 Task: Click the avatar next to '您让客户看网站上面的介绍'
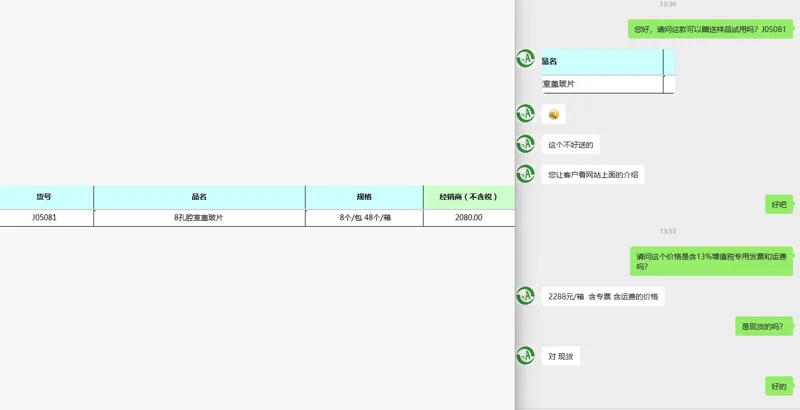click(x=525, y=174)
